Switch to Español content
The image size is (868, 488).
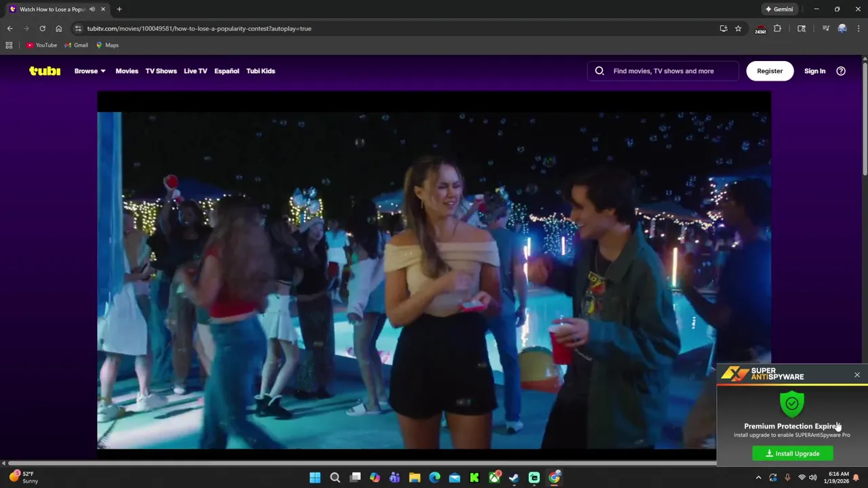226,70
